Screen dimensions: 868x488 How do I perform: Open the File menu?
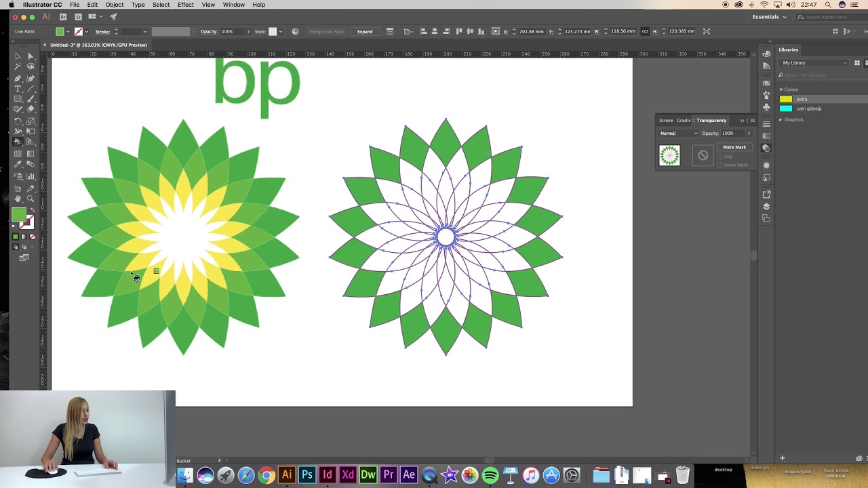pyautogui.click(x=75, y=5)
